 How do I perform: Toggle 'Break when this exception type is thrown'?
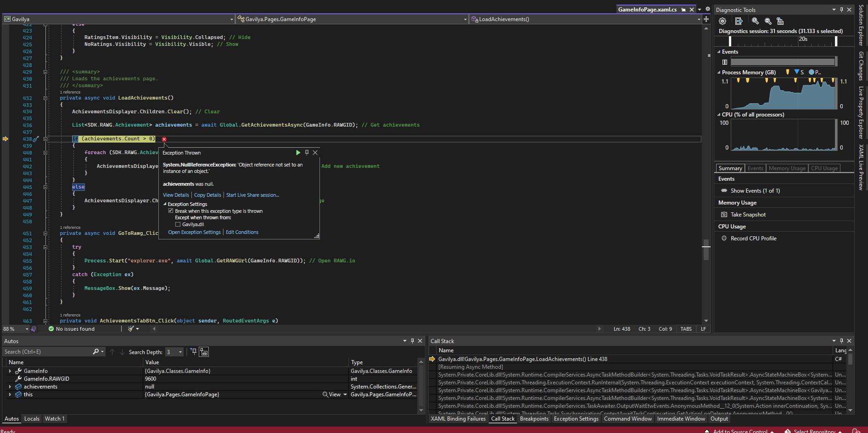pyautogui.click(x=171, y=211)
